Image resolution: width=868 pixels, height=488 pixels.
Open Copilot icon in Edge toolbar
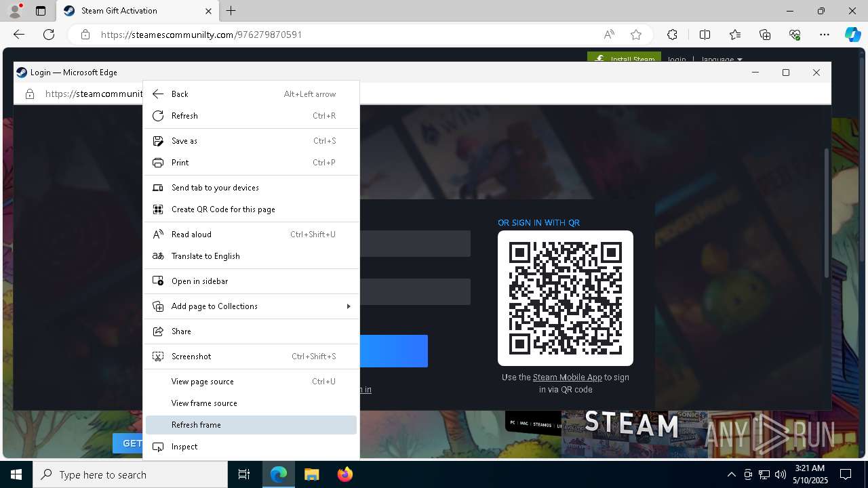pyautogui.click(x=852, y=35)
